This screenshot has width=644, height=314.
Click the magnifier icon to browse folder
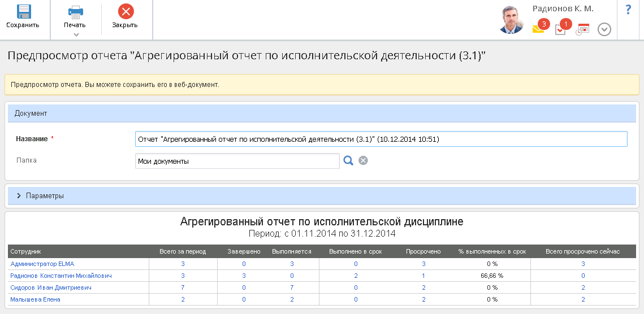click(x=348, y=161)
